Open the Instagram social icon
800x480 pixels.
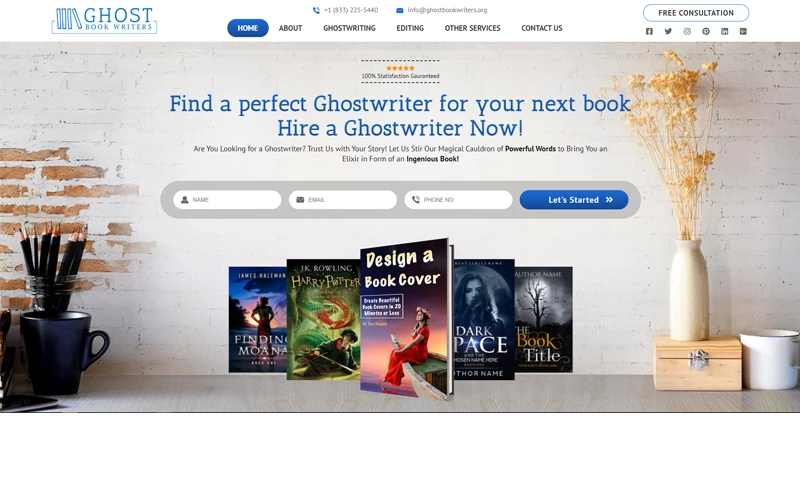click(x=687, y=31)
